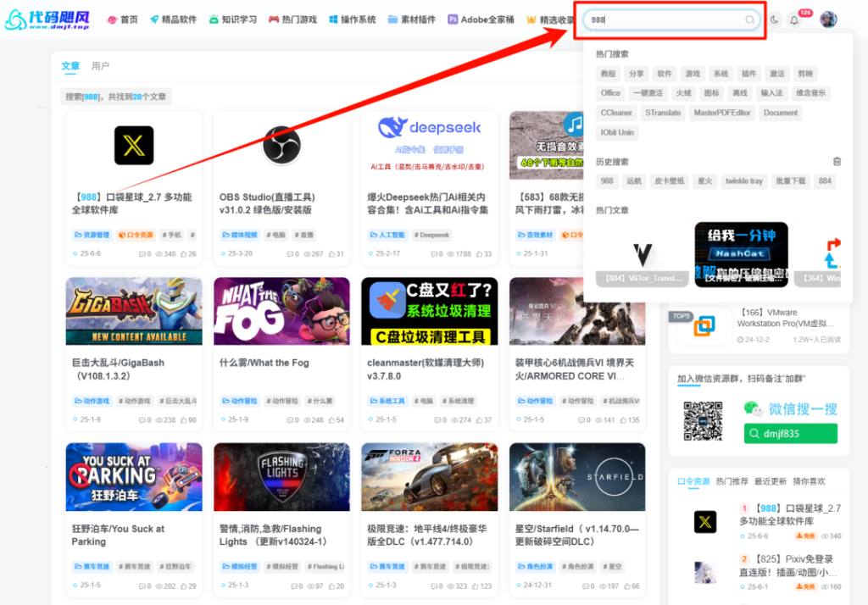Select hot search tag 分享
Image resolution: width=868 pixels, height=605 pixels.
coord(636,74)
